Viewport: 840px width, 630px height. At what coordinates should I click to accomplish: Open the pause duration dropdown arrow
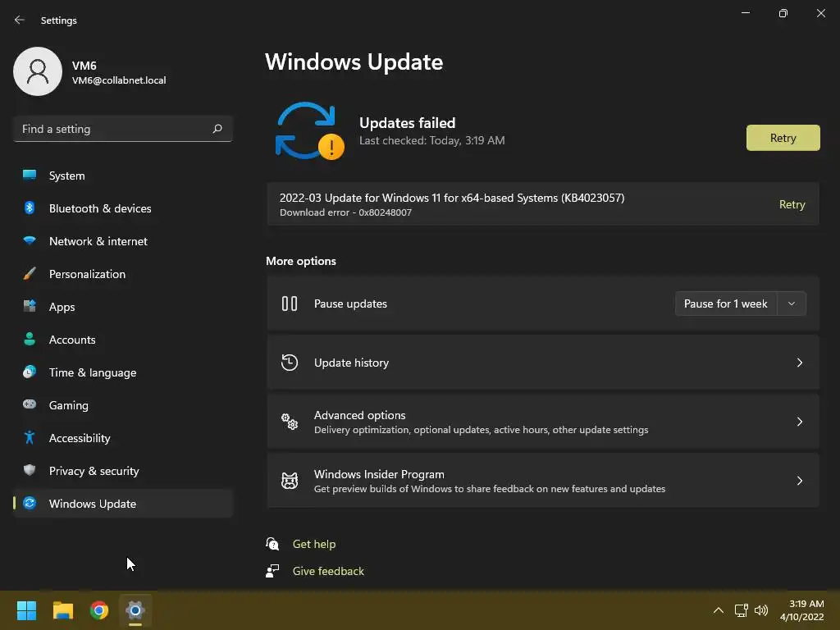pyautogui.click(x=792, y=304)
